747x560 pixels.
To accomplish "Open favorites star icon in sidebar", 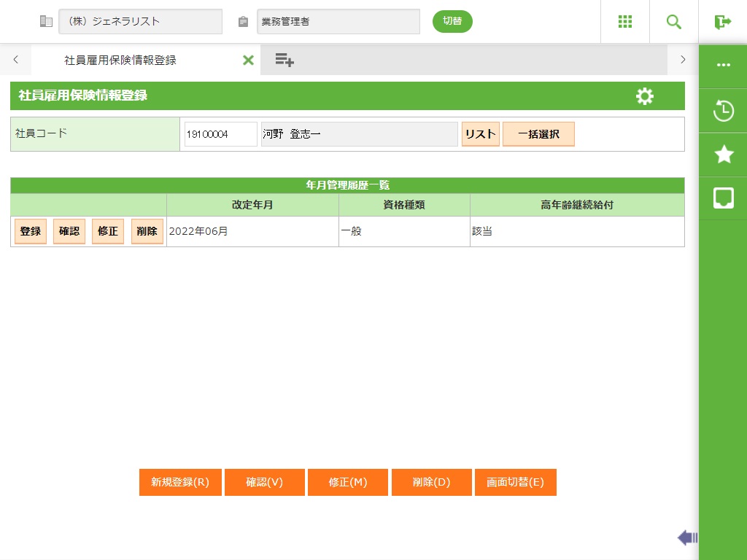I will (723, 154).
